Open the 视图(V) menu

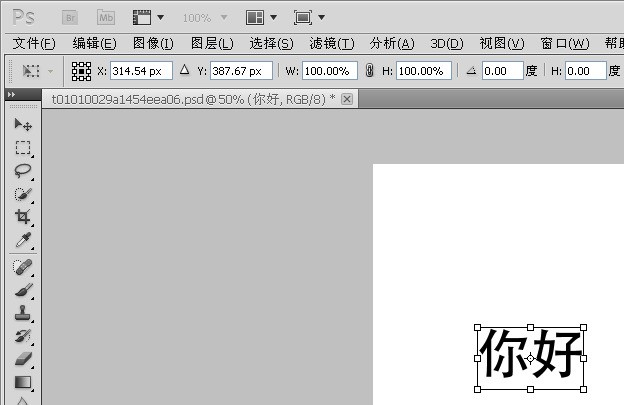tap(502, 43)
